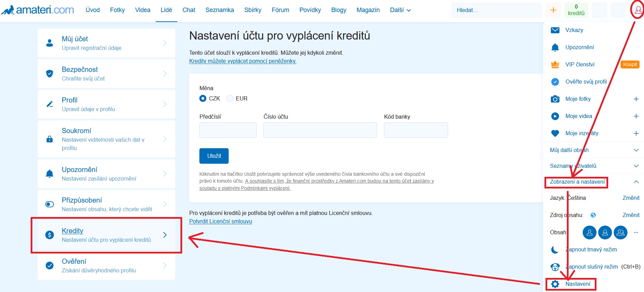The height and width of the screenshot is (292, 644).
Task: Add a new ad with Moje inzeráty plus
Action: point(636,133)
